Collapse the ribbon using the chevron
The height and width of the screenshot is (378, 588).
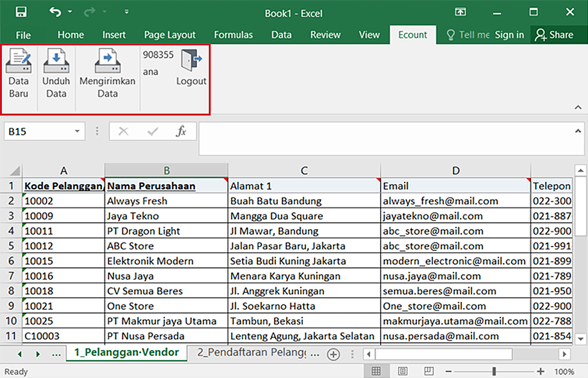click(578, 108)
